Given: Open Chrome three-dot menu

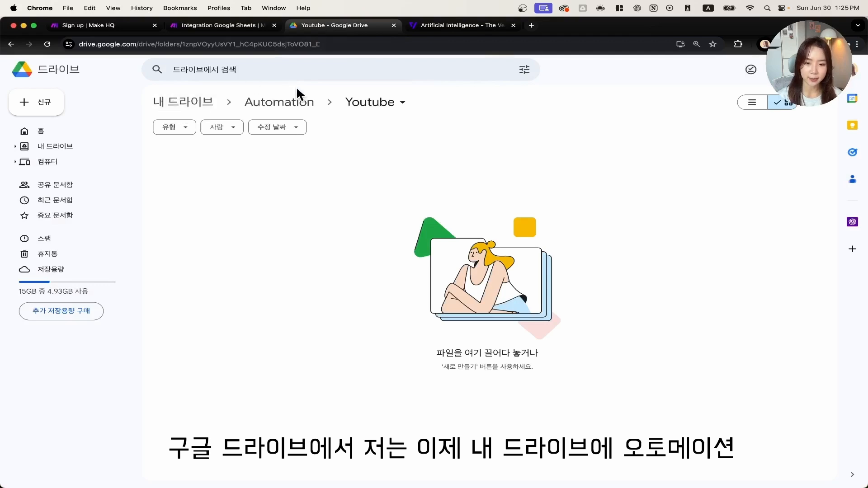Looking at the screenshot, I should (857, 44).
